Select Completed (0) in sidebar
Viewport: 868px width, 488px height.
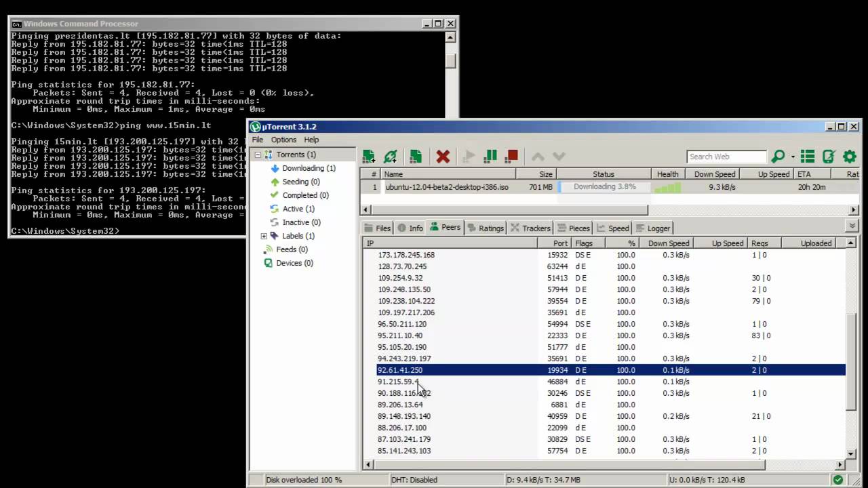299,195
